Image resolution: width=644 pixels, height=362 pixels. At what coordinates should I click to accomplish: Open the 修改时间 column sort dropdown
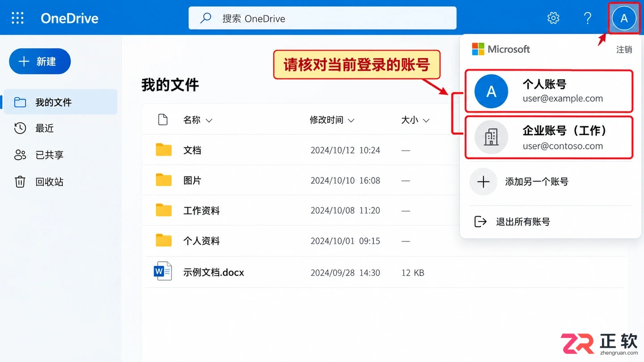pyautogui.click(x=332, y=120)
